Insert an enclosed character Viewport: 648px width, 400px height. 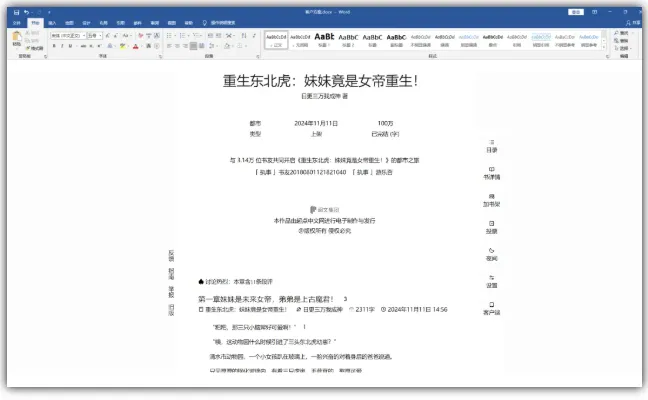click(x=157, y=46)
